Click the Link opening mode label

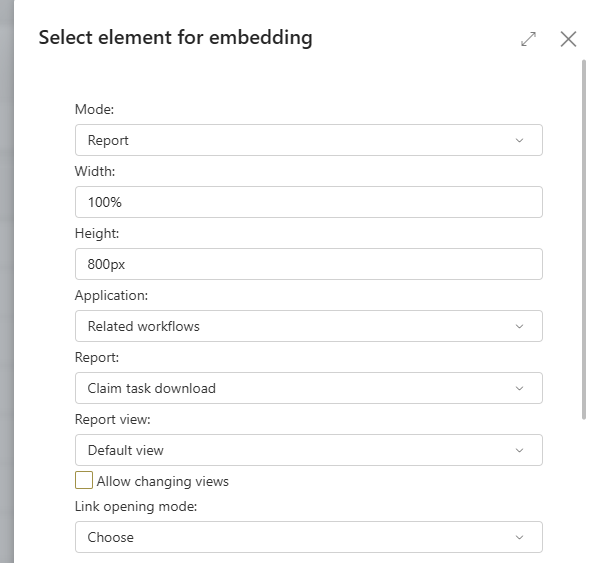pos(136,506)
